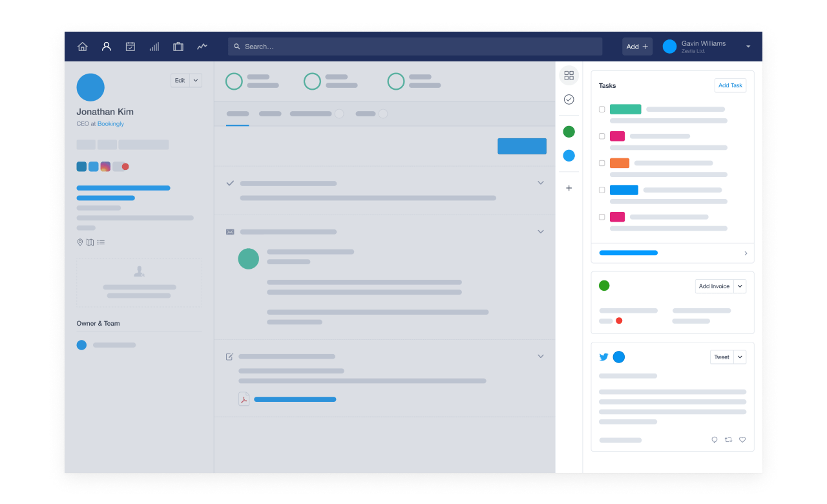Open the Bookingly company link
The height and width of the screenshot is (504, 827).
pyautogui.click(x=110, y=123)
